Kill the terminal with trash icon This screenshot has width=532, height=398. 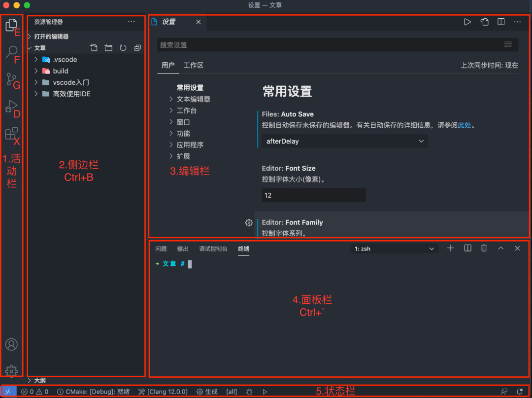click(484, 248)
